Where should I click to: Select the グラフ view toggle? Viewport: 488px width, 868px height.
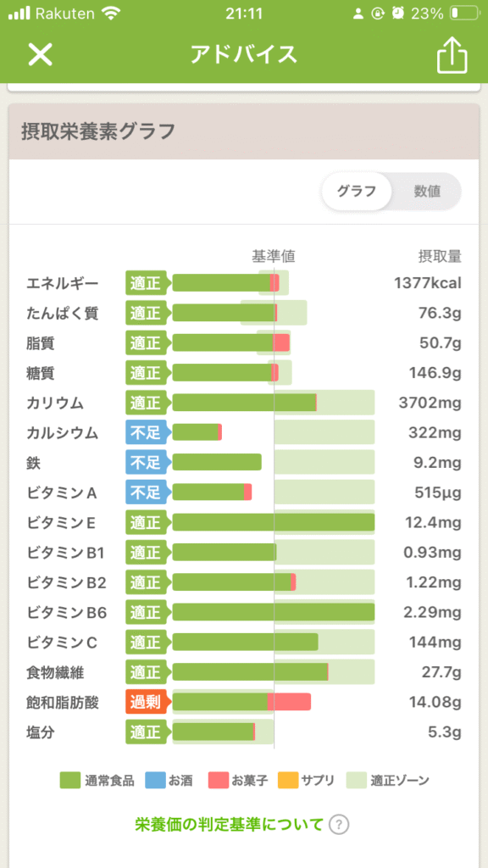(x=357, y=192)
